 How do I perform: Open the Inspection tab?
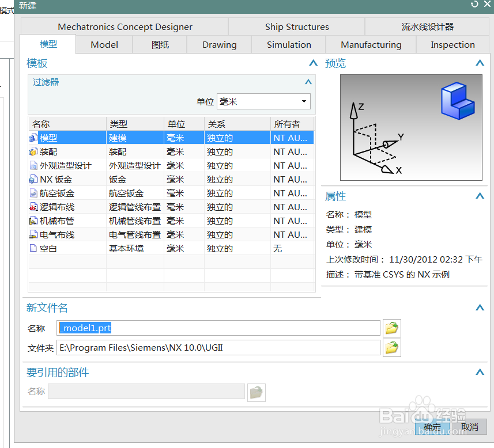point(452,45)
